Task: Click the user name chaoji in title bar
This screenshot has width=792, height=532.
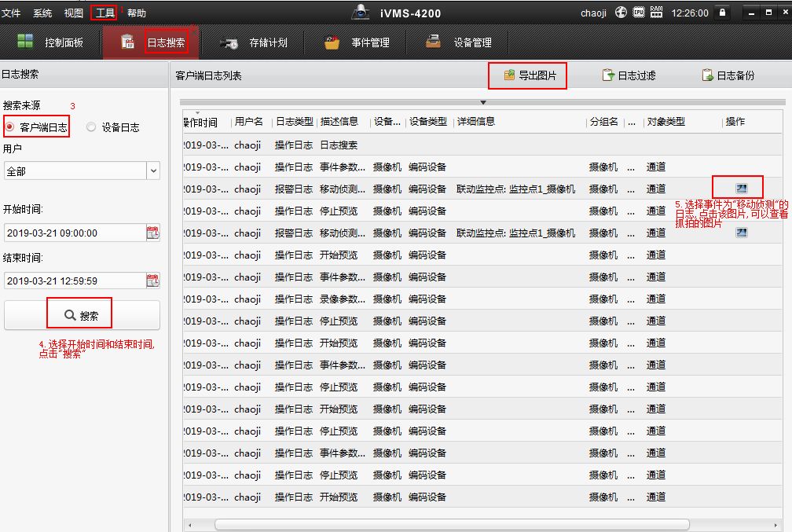Action: coord(593,13)
